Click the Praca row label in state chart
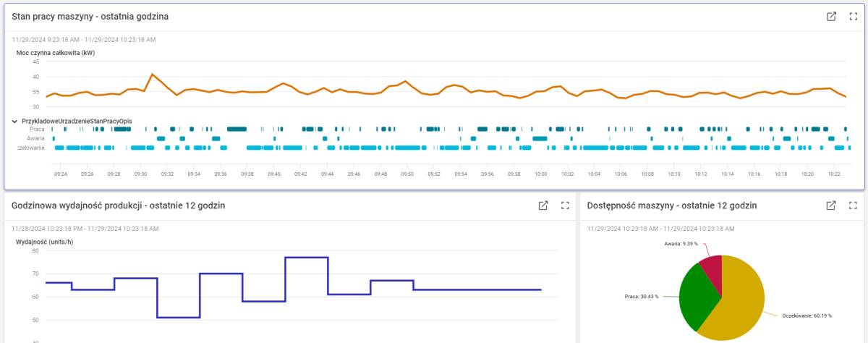This screenshot has height=343, width=868. 36,129
